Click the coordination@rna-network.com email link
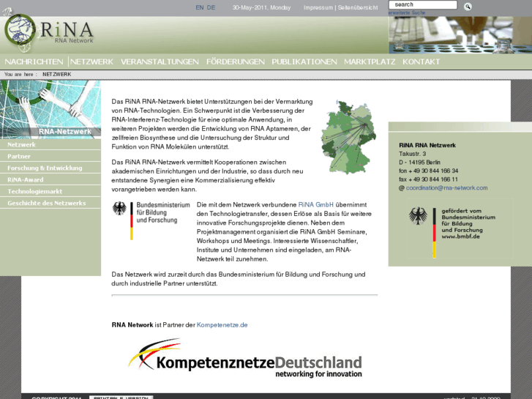This screenshot has width=532, height=399. tap(446, 187)
